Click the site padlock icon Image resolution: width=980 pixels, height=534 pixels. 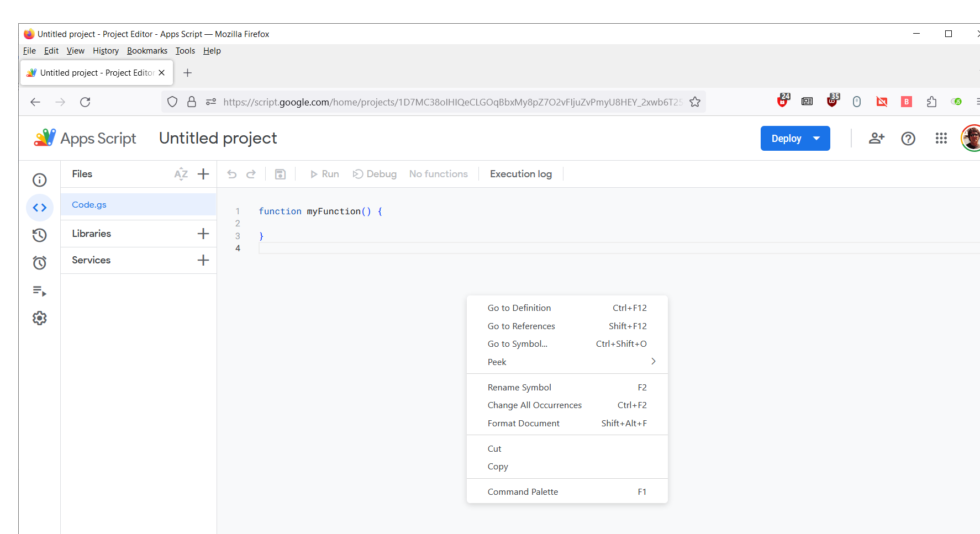coord(192,102)
